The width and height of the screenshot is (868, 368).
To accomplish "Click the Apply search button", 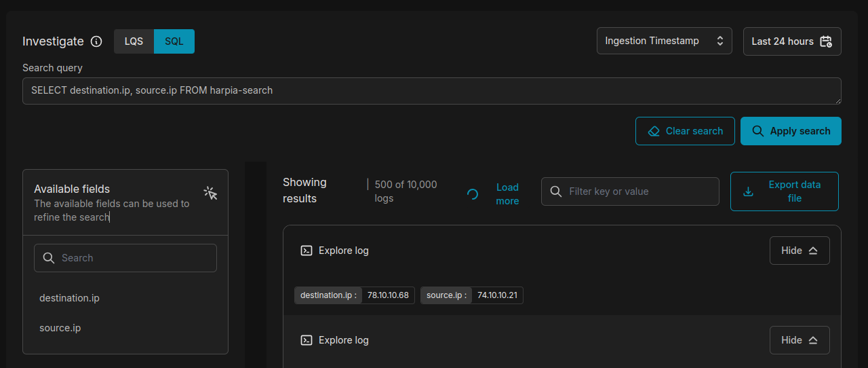I will click(791, 131).
